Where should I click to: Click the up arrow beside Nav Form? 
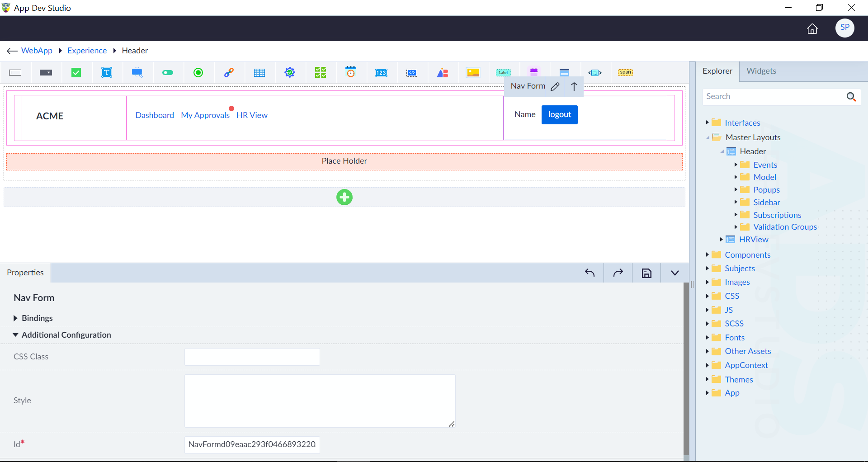click(574, 86)
